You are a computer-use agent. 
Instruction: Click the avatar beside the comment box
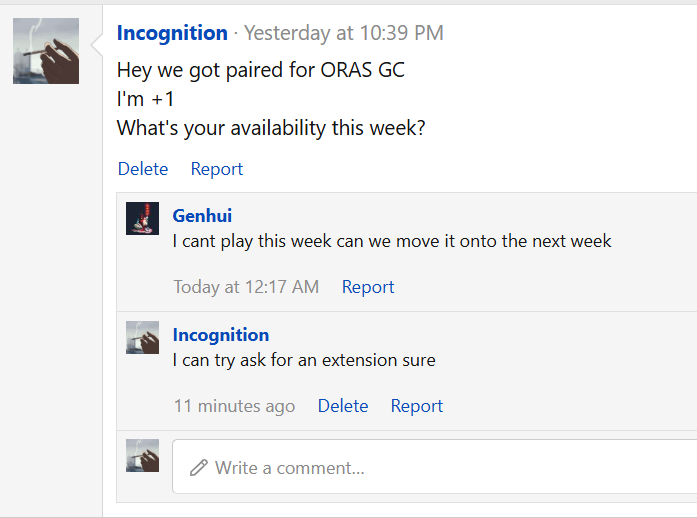142,456
